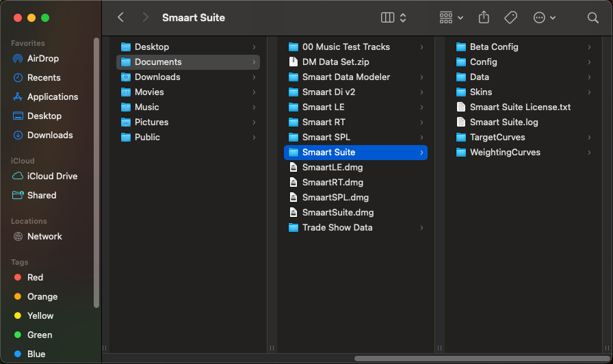
Task: Select the Downloads folder in first column
Action: (188, 77)
